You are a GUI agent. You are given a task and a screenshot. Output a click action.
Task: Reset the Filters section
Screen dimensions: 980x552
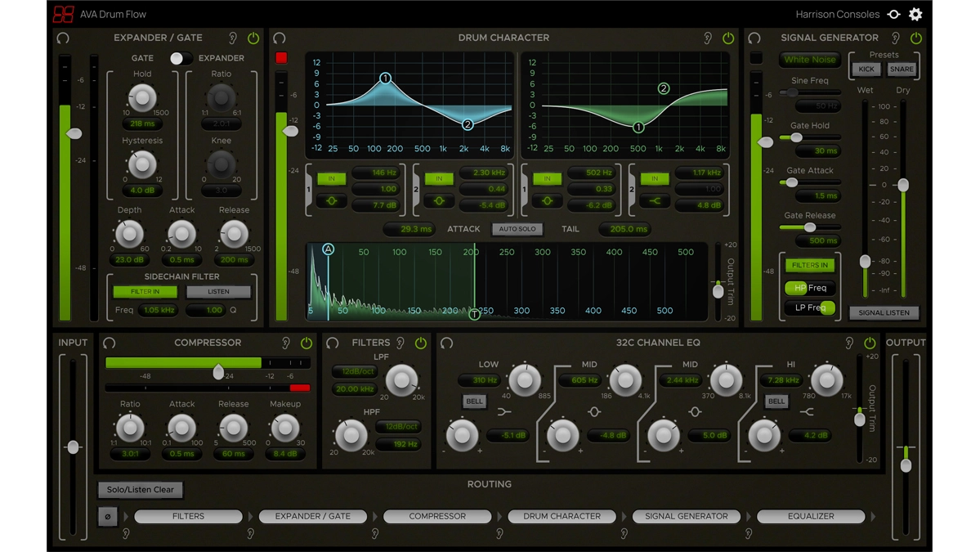coord(333,343)
